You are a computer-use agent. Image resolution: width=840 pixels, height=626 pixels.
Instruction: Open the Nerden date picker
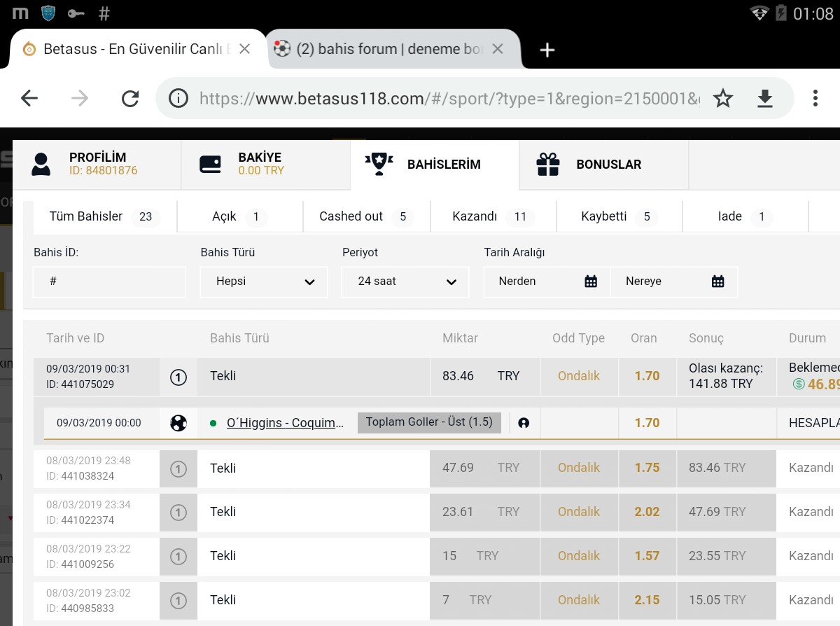pyautogui.click(x=547, y=281)
